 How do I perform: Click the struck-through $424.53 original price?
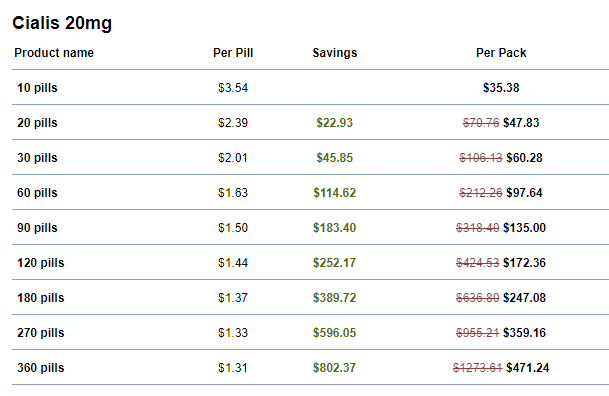tap(478, 263)
